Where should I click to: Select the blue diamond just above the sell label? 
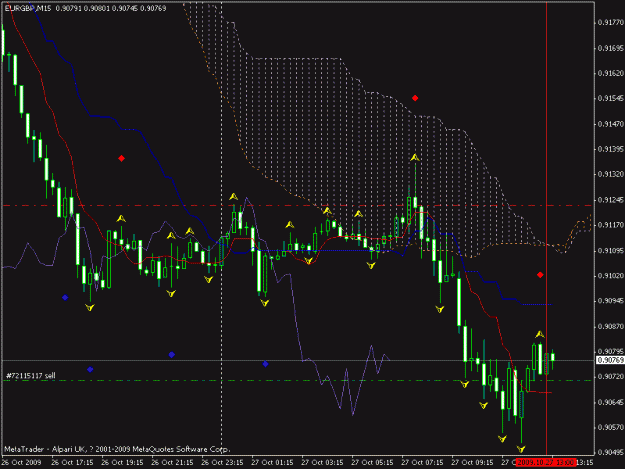pyautogui.click(x=90, y=369)
